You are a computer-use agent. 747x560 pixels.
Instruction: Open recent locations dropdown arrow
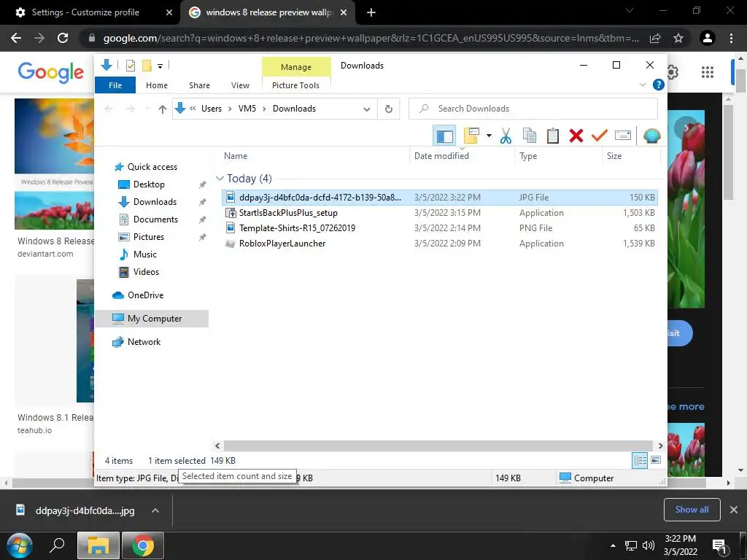147,109
